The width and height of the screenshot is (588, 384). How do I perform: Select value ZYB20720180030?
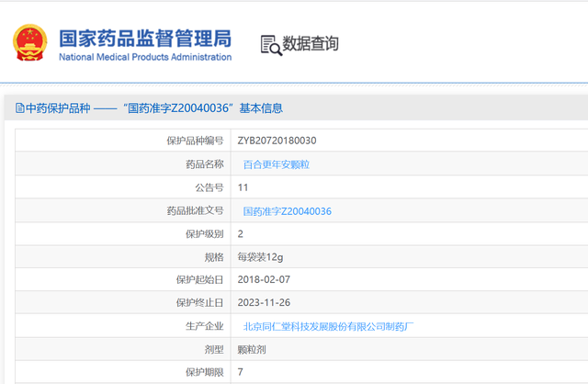277,141
